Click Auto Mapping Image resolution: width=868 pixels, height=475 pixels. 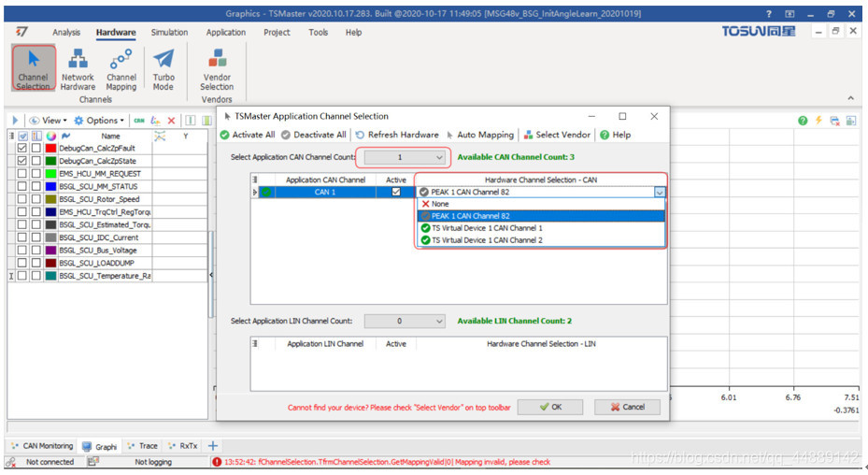[x=479, y=135]
